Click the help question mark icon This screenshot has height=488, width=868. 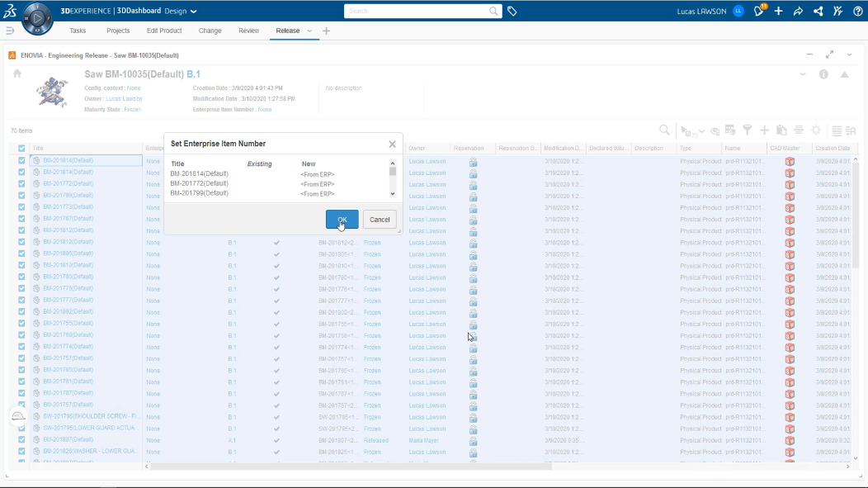pos(857,11)
